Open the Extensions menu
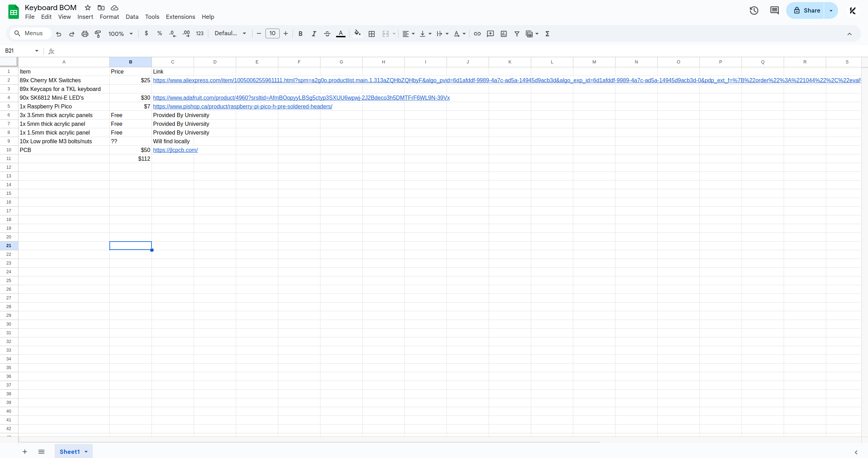This screenshot has height=458, width=868. point(180,17)
